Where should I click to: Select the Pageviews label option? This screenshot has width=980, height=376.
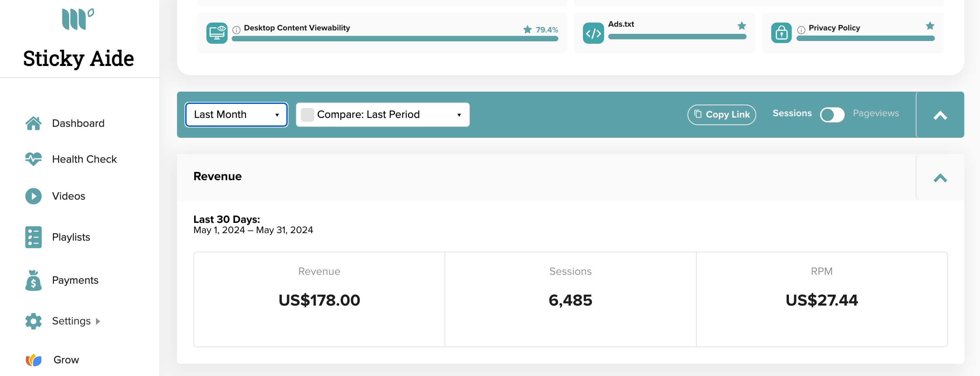click(876, 113)
